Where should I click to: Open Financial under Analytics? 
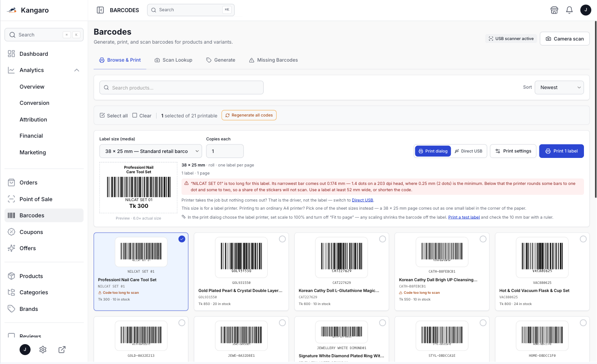(x=31, y=136)
